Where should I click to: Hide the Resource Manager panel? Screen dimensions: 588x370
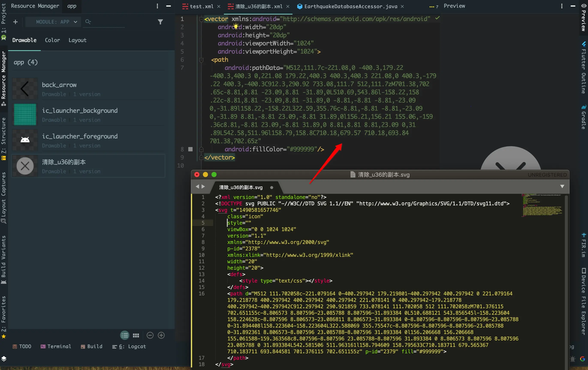tap(169, 6)
